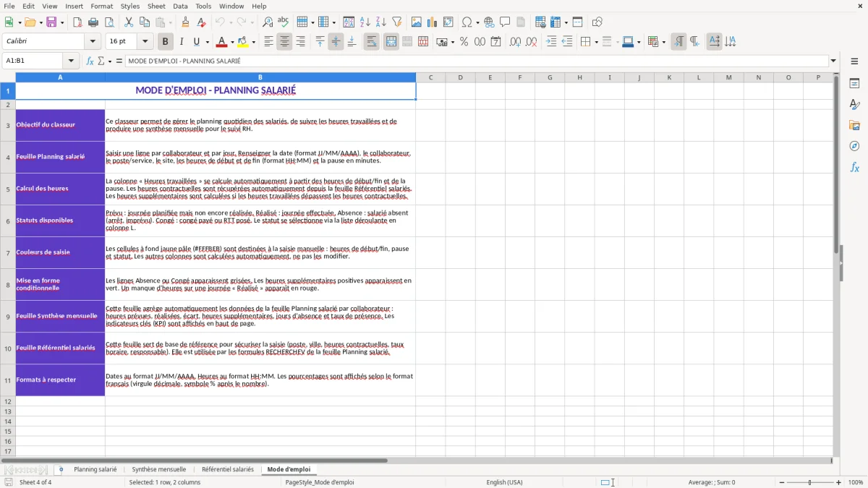The height and width of the screenshot is (488, 868).
Task: Open sidebar Gallery panel icon
Action: tap(854, 126)
